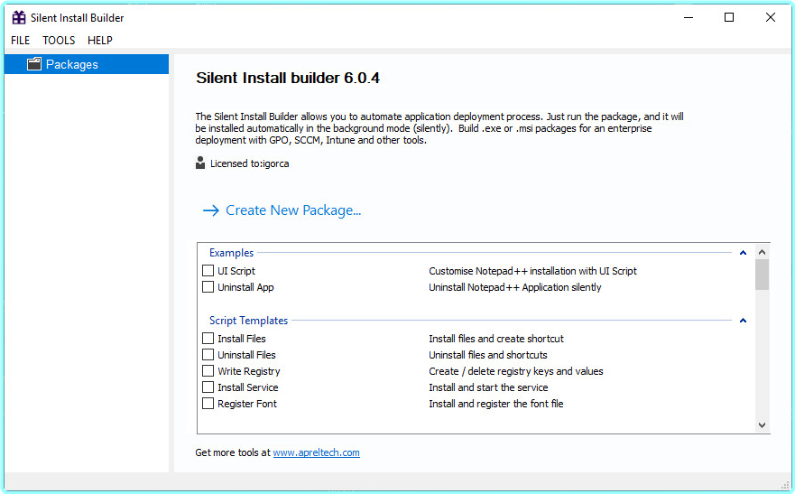This screenshot has height=494, width=795.
Task: Close the Silent Install Builder window
Action: pyautogui.click(x=770, y=17)
